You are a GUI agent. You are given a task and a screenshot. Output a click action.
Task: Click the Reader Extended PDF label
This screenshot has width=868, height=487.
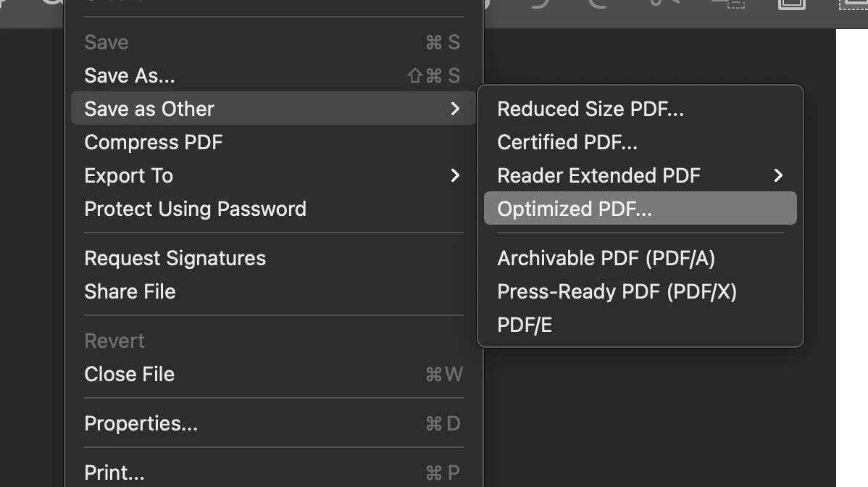(x=598, y=175)
